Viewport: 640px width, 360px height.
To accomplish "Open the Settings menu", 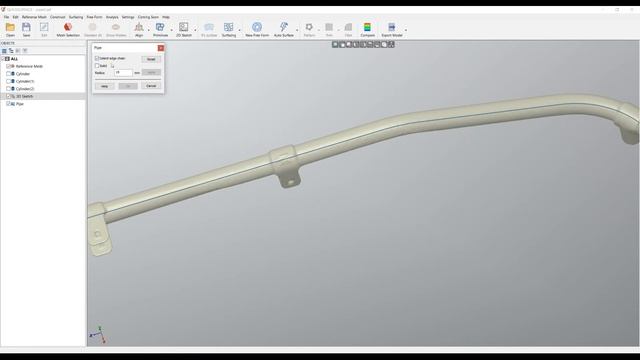I will (128, 17).
